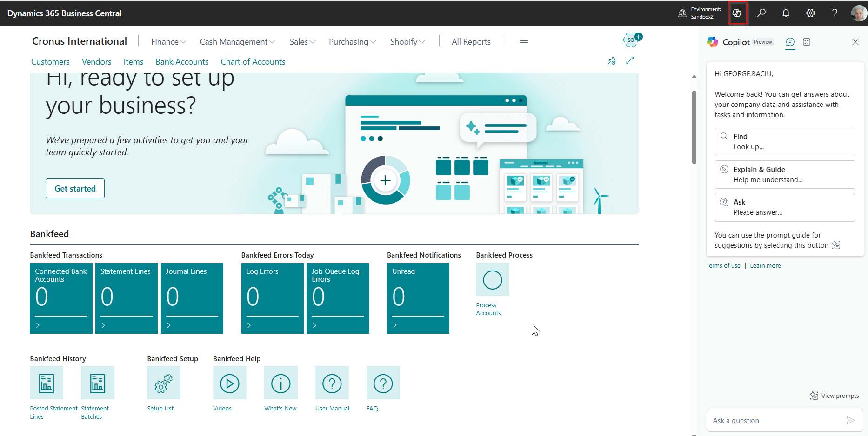Go to Customers
The image size is (868, 436).
(50, 62)
